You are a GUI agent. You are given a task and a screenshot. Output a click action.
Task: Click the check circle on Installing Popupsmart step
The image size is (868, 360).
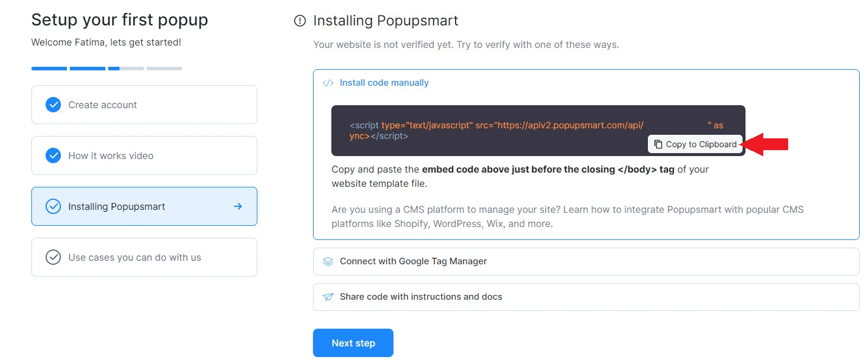tap(53, 206)
